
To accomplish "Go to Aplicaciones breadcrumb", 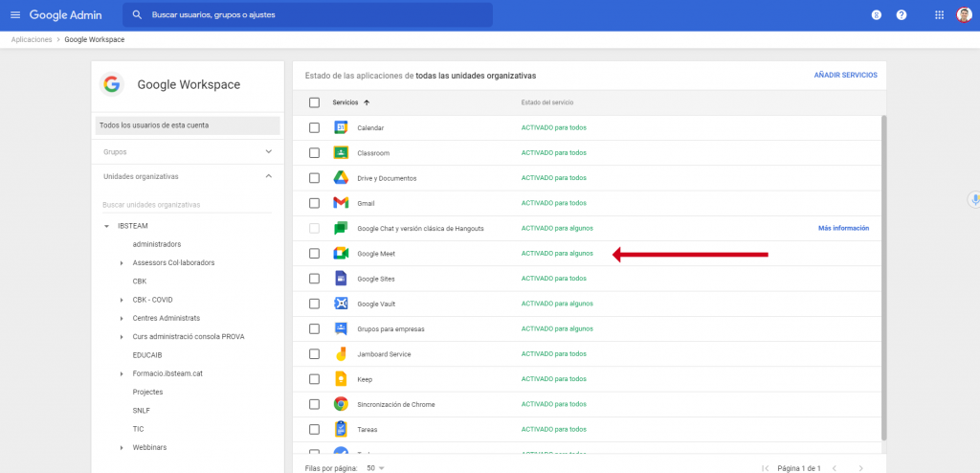I will coord(32,39).
